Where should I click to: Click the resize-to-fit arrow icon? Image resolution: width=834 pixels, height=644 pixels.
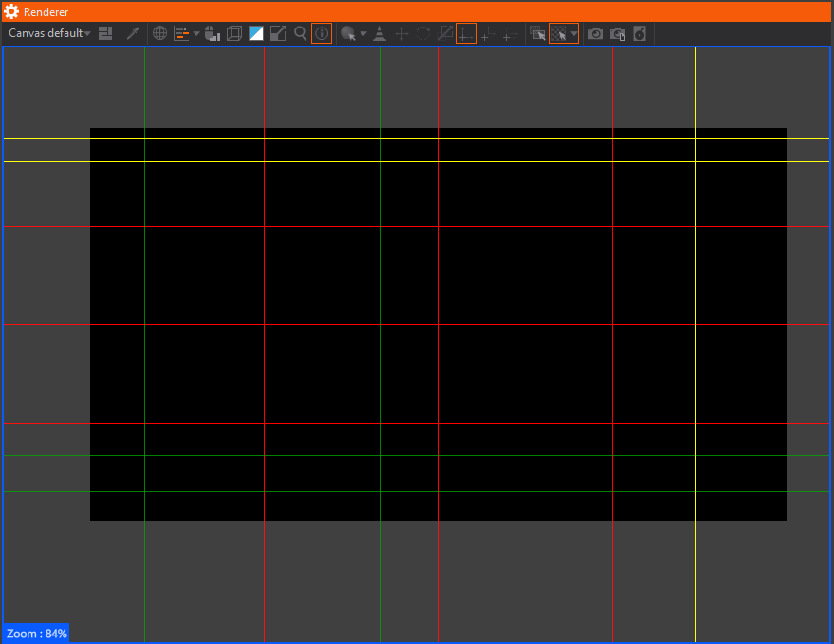click(x=278, y=33)
